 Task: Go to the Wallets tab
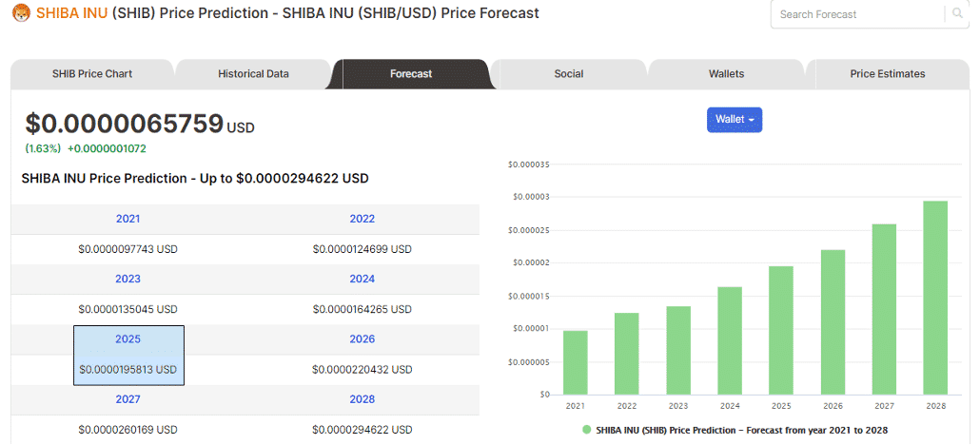(726, 74)
